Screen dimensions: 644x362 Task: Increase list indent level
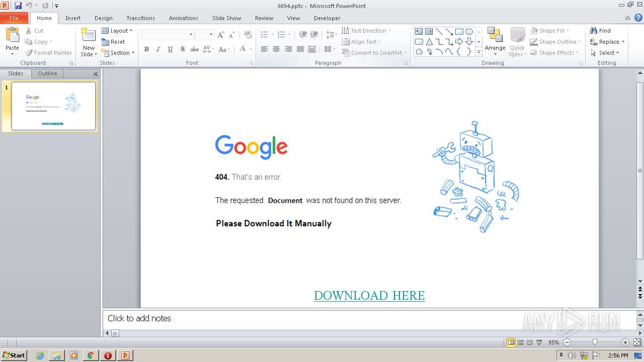[314, 35]
